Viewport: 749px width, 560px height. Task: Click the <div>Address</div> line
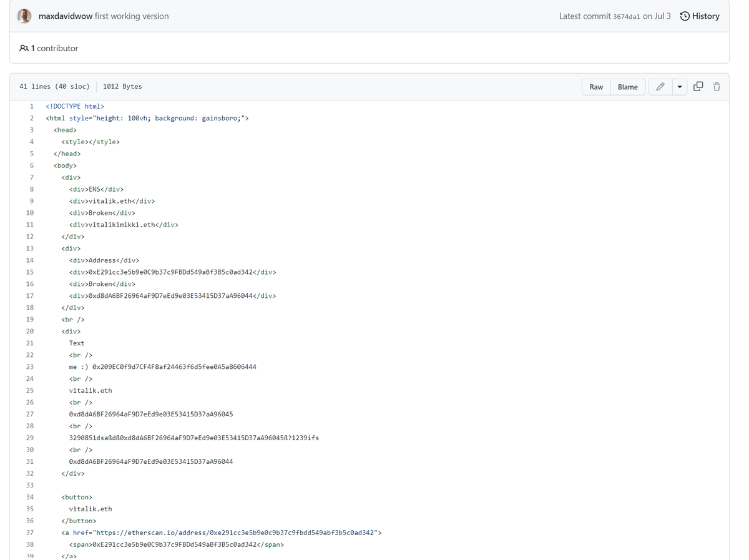pyautogui.click(x=104, y=260)
